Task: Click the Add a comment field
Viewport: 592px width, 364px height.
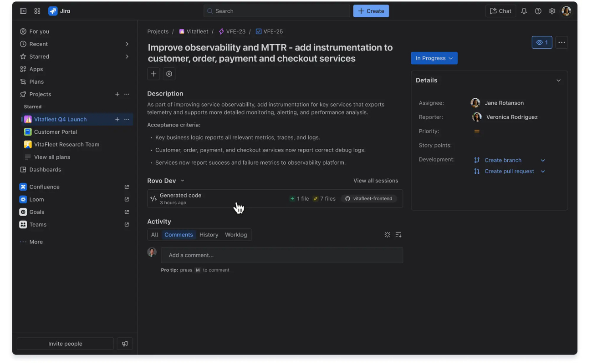Action: coord(281,255)
